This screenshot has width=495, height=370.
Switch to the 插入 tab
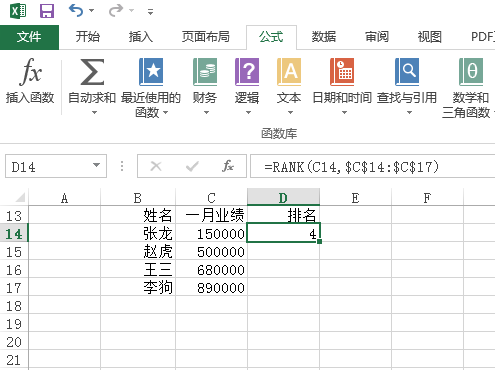141,37
